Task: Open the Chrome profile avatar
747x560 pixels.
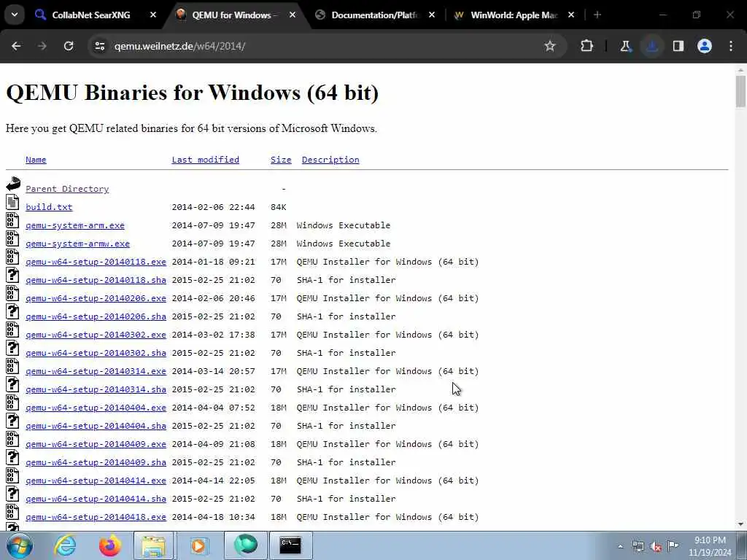Action: [705, 46]
